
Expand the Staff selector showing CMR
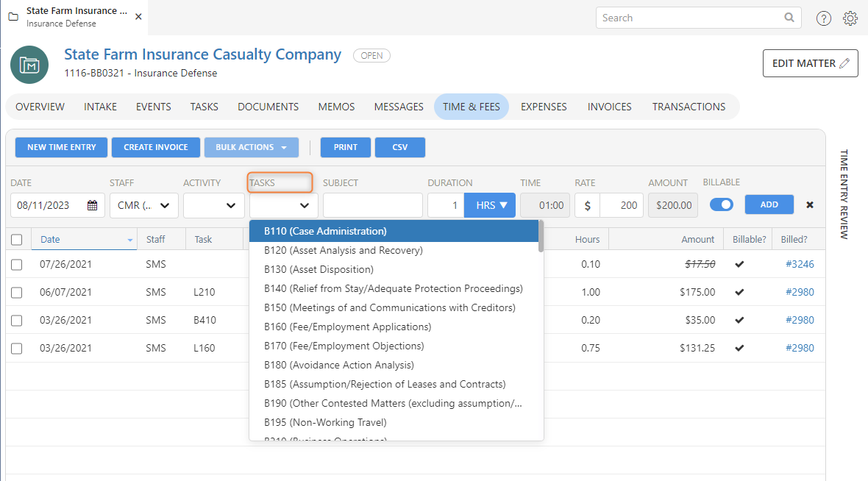(x=143, y=205)
